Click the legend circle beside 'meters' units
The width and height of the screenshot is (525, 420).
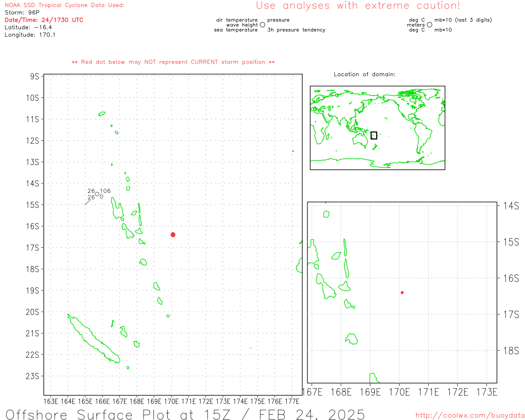(x=429, y=25)
